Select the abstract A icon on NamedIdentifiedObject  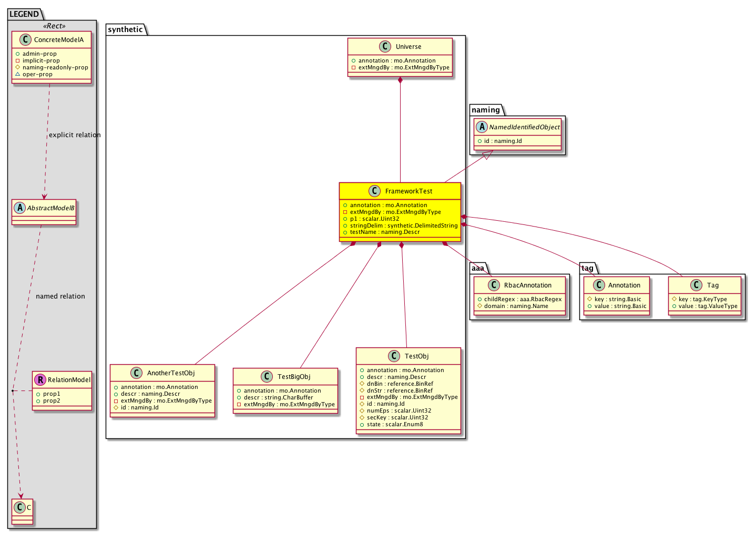coord(482,127)
